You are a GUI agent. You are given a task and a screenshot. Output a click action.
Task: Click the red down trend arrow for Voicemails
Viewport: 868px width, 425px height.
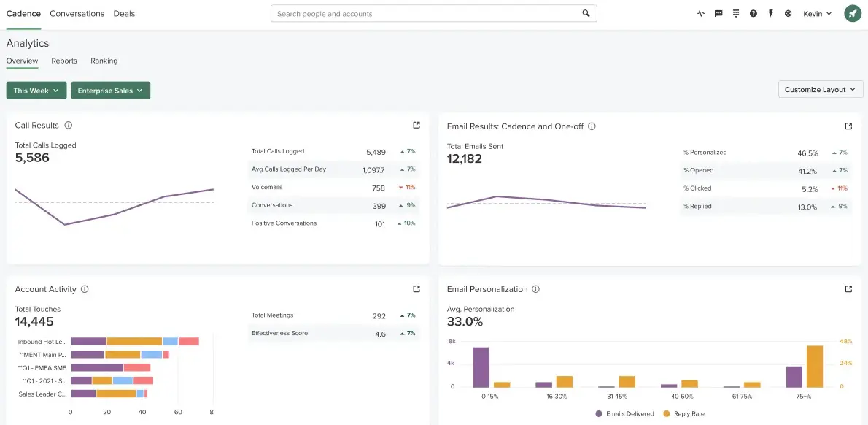tap(400, 188)
